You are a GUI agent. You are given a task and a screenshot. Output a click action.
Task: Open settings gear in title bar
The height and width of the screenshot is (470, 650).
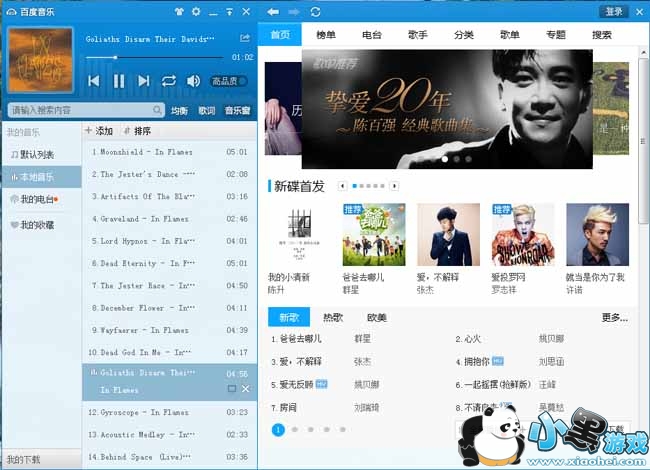(196, 12)
